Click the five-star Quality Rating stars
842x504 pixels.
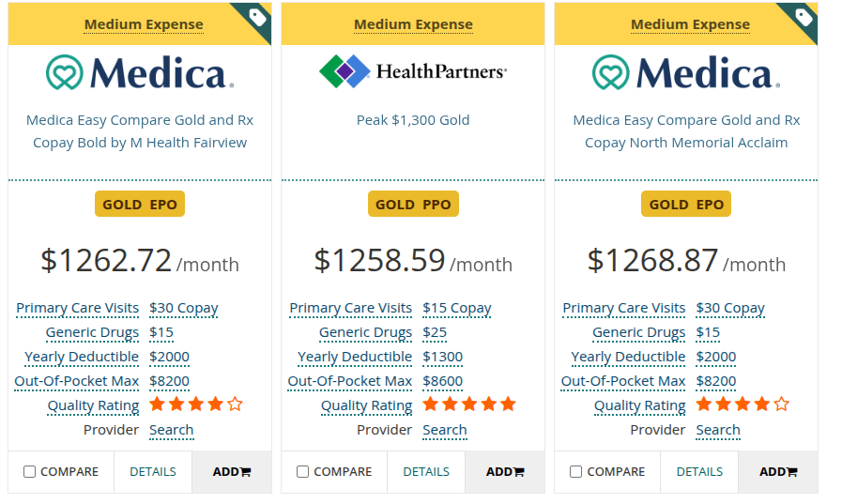pyautogui.click(x=469, y=405)
